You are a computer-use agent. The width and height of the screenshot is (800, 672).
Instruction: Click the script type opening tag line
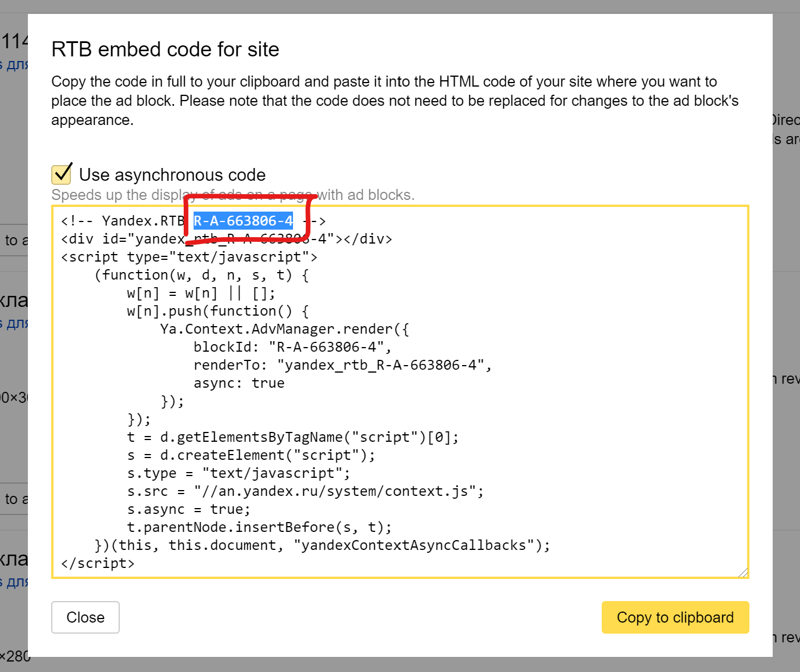pyautogui.click(x=190, y=257)
